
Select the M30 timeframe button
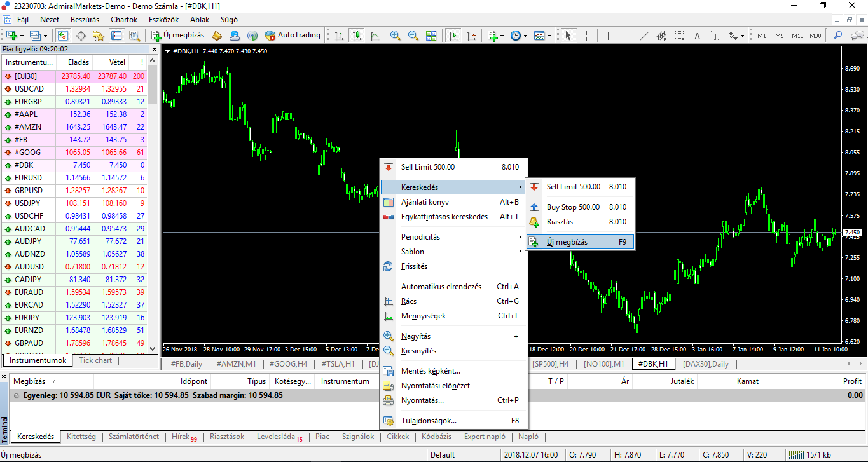coord(815,36)
